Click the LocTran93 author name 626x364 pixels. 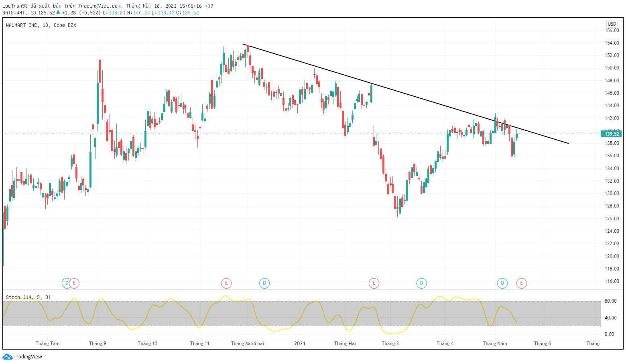pyautogui.click(x=15, y=6)
